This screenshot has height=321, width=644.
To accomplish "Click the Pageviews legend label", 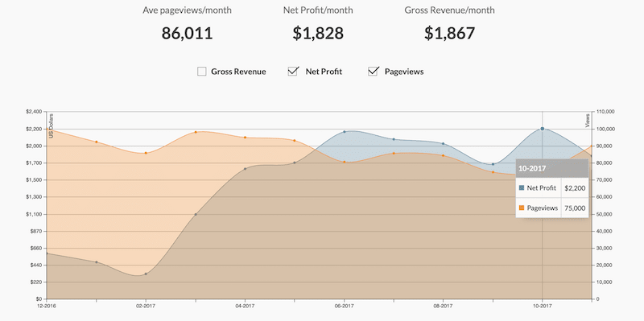I will coord(404,72).
